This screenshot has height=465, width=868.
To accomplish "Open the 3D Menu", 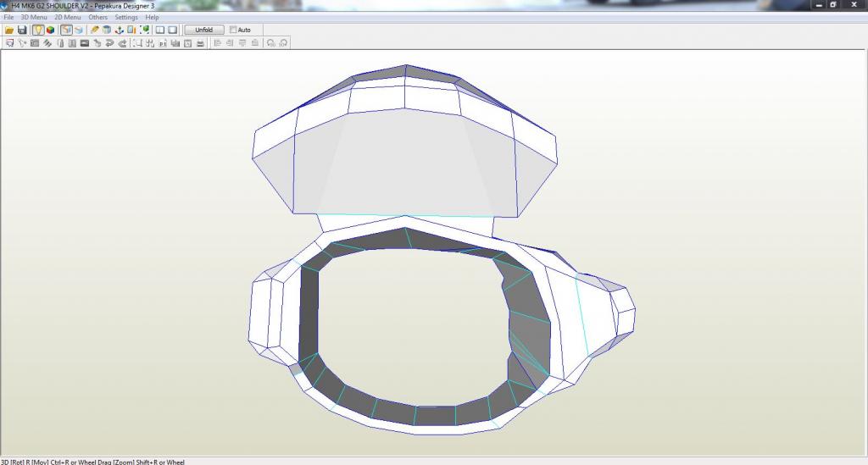I will point(34,17).
